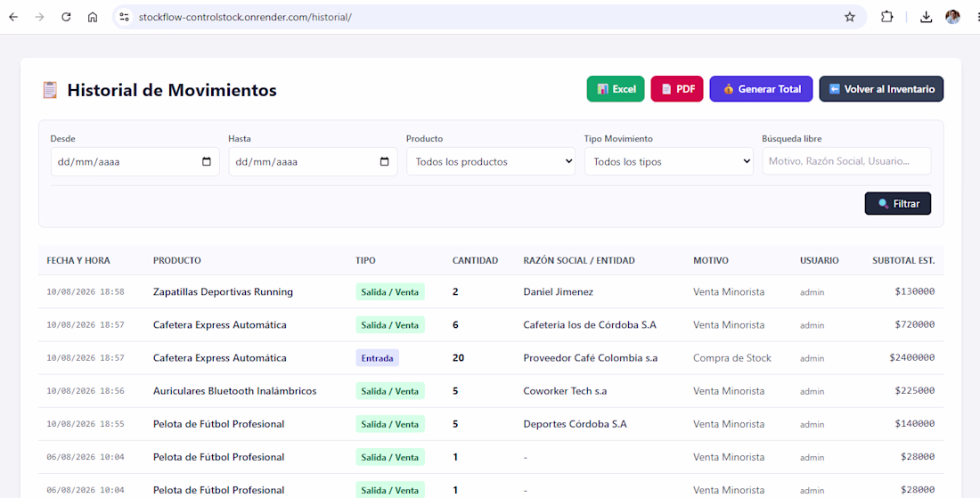Click the SUBTOTAL EST. column header
The image size is (980, 498).
[x=903, y=260]
